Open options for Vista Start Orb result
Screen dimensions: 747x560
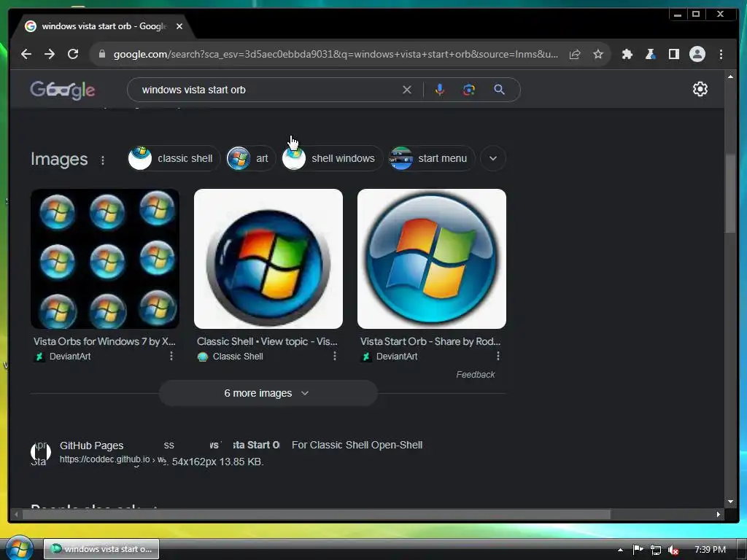[x=498, y=356]
